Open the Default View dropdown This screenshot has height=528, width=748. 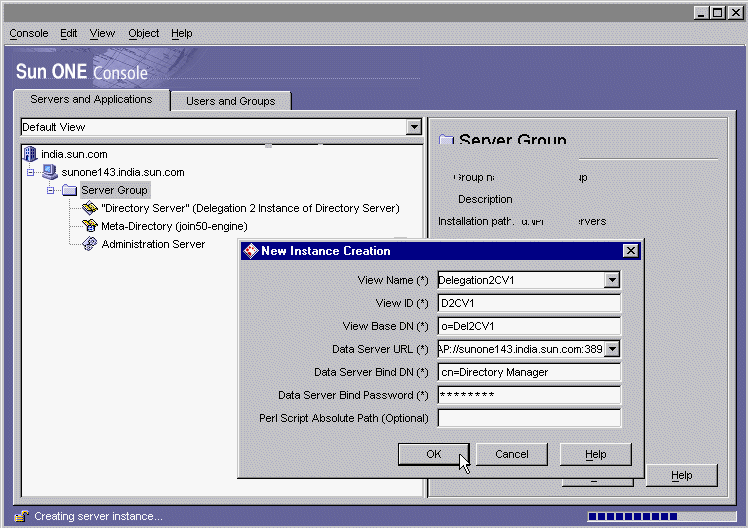click(414, 127)
